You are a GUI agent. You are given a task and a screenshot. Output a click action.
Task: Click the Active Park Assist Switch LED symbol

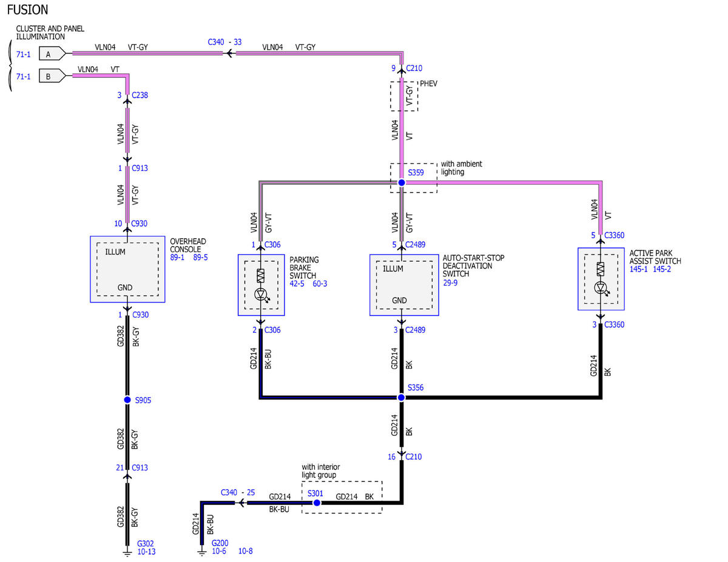pos(601,287)
